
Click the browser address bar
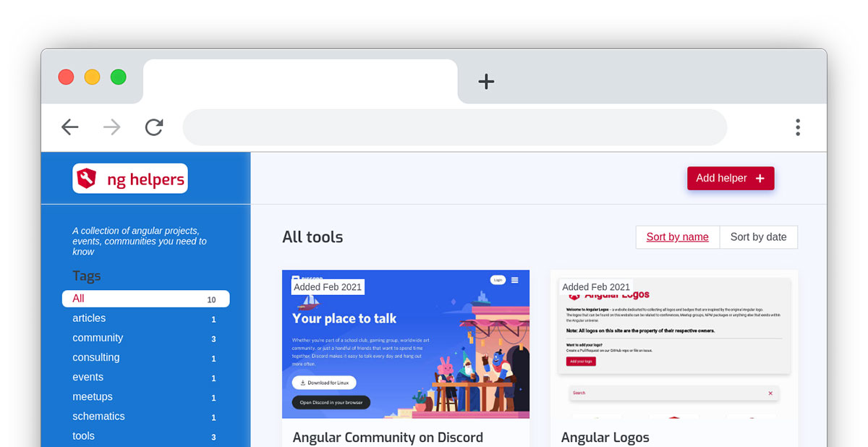454,127
